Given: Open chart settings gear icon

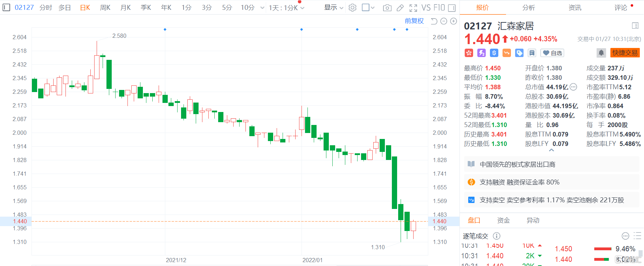Looking at the screenshot, I should point(352,8).
